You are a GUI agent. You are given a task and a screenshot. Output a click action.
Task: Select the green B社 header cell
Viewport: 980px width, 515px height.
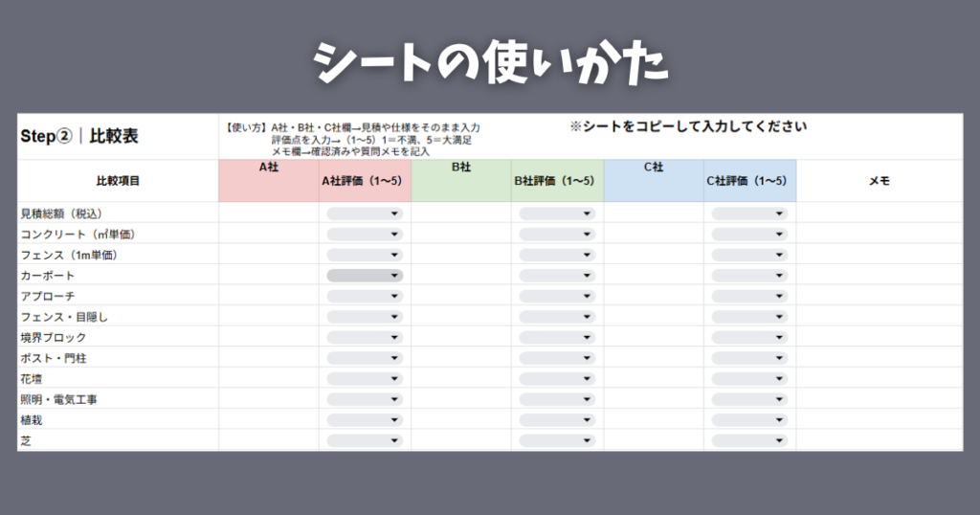pyautogui.click(x=460, y=180)
